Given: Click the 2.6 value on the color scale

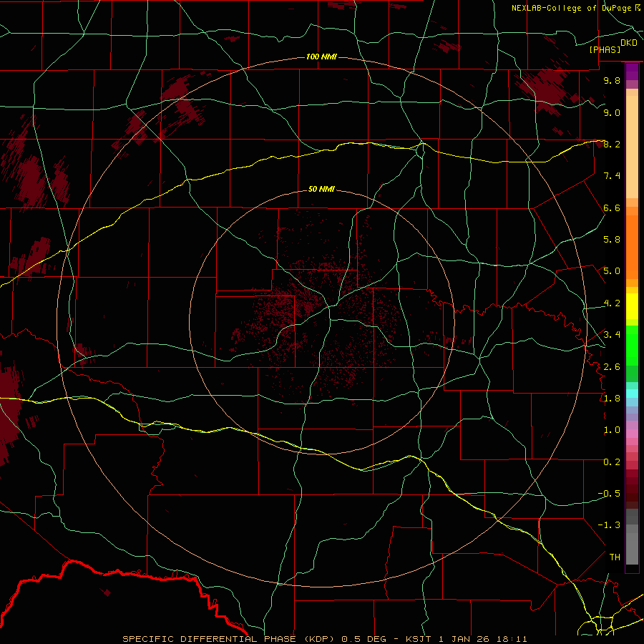Looking at the screenshot, I should (x=612, y=367).
